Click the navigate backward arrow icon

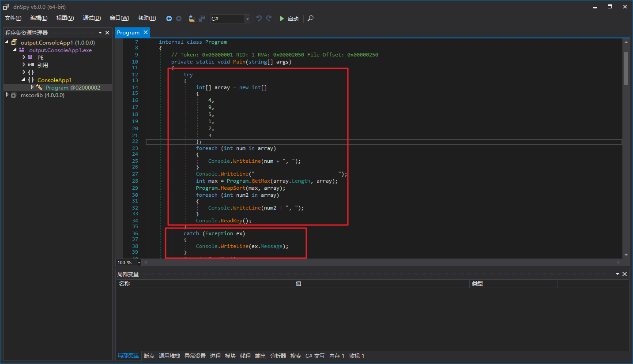tap(169, 19)
